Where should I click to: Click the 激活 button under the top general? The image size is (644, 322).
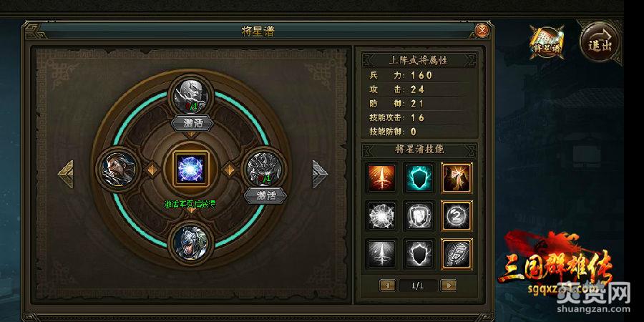(x=192, y=123)
